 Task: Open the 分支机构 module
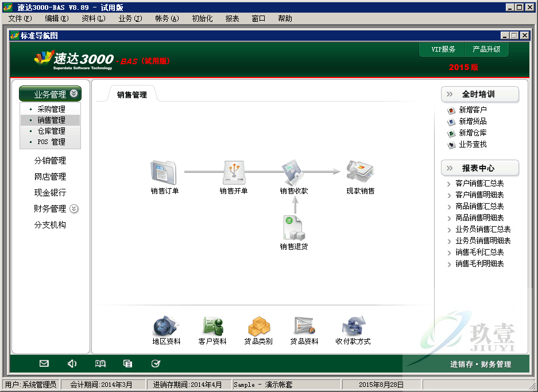point(50,224)
